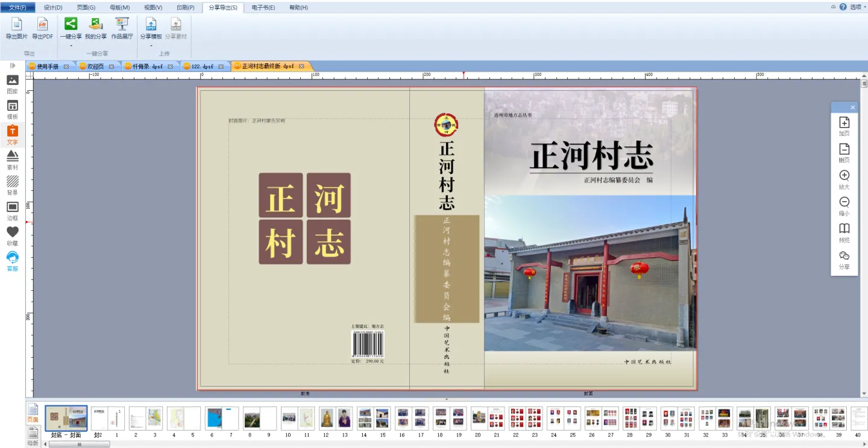Collapse the page strip with center arrow

pyautogui.click(x=446, y=399)
